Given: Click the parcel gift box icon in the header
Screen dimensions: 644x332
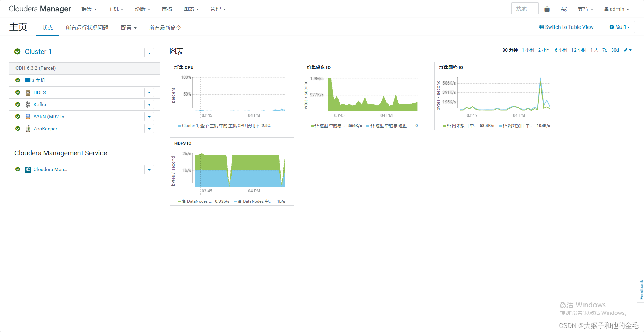Looking at the screenshot, I should (x=547, y=9).
